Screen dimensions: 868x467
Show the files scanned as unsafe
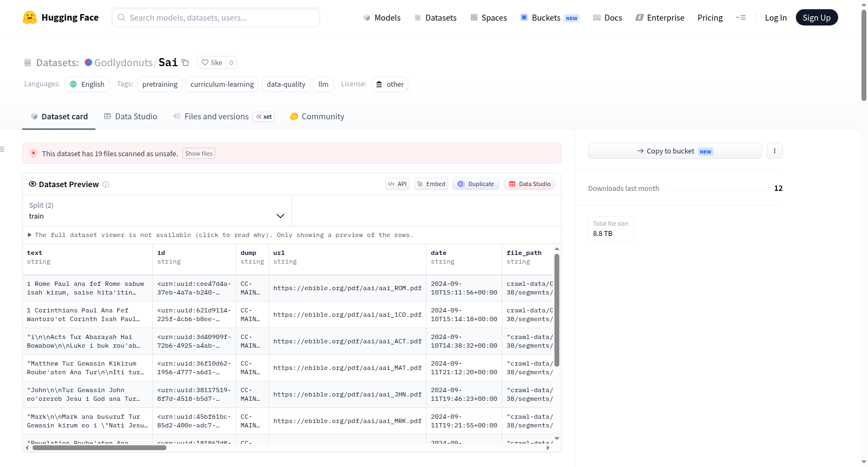coord(199,153)
